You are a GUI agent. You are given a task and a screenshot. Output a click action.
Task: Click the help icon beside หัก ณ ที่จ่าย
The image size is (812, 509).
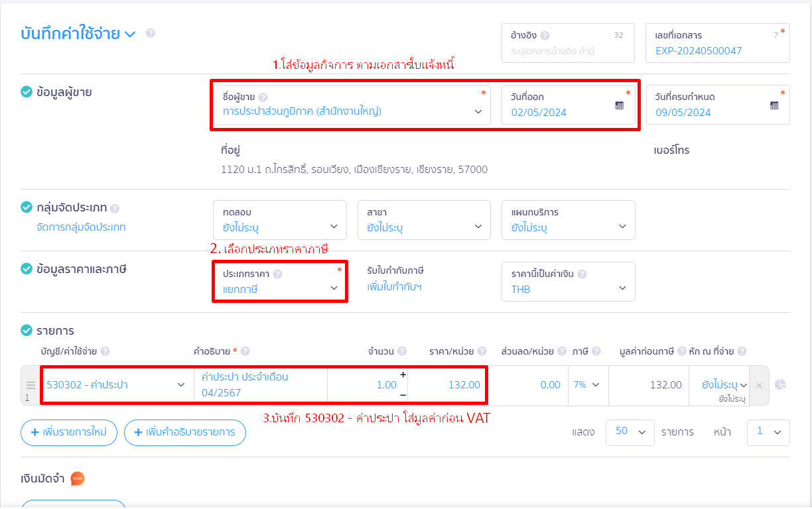tap(742, 352)
